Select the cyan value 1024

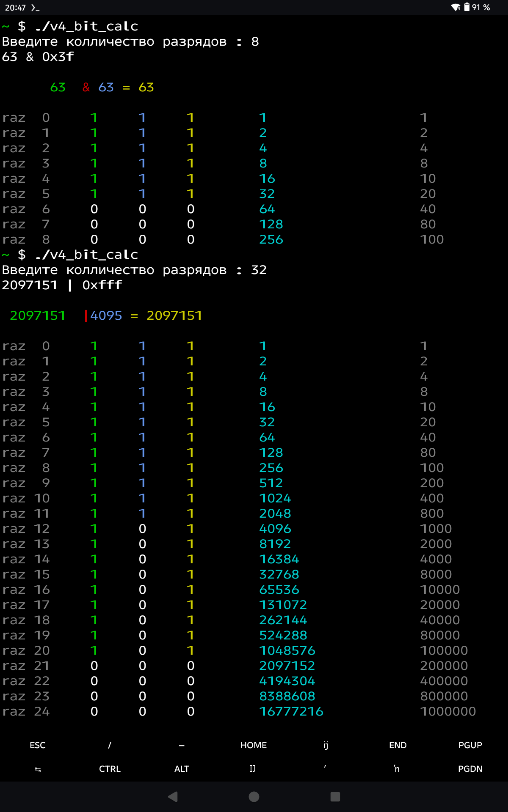[x=275, y=498]
